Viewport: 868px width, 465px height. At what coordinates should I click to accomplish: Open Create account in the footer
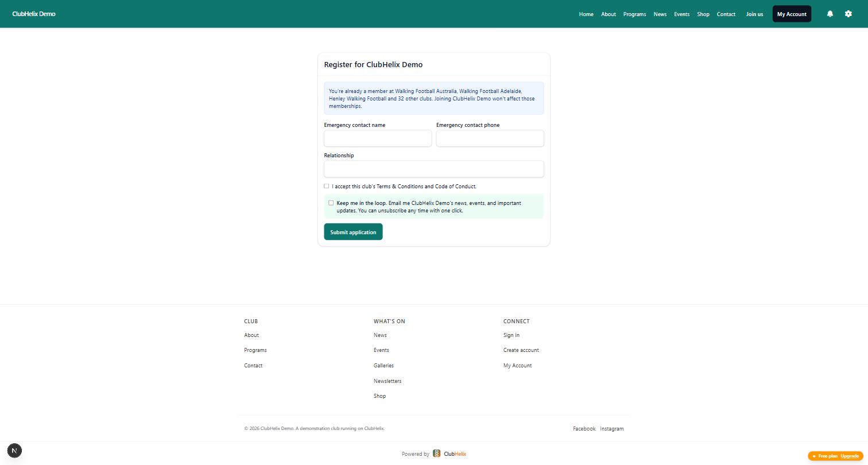(521, 350)
